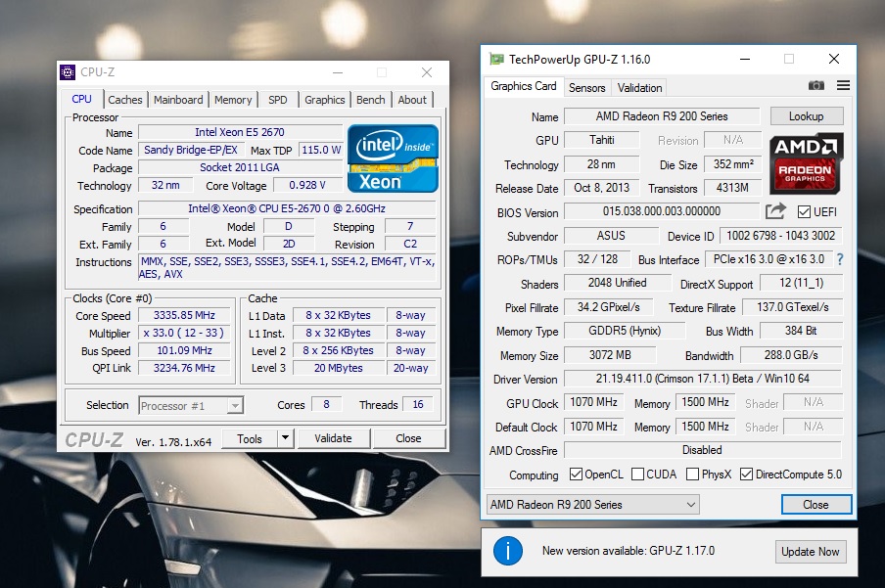Click the Shaders value 2048 Unified
This screenshot has height=588, width=885.
click(x=618, y=283)
